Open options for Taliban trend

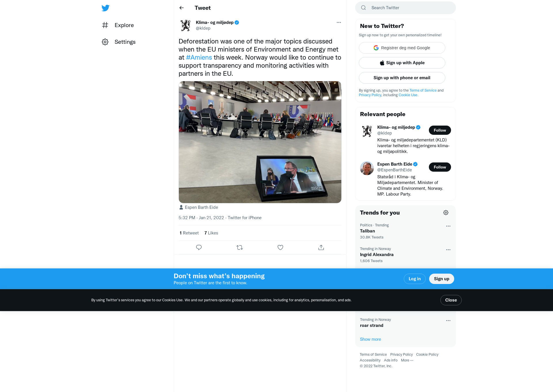(x=448, y=226)
